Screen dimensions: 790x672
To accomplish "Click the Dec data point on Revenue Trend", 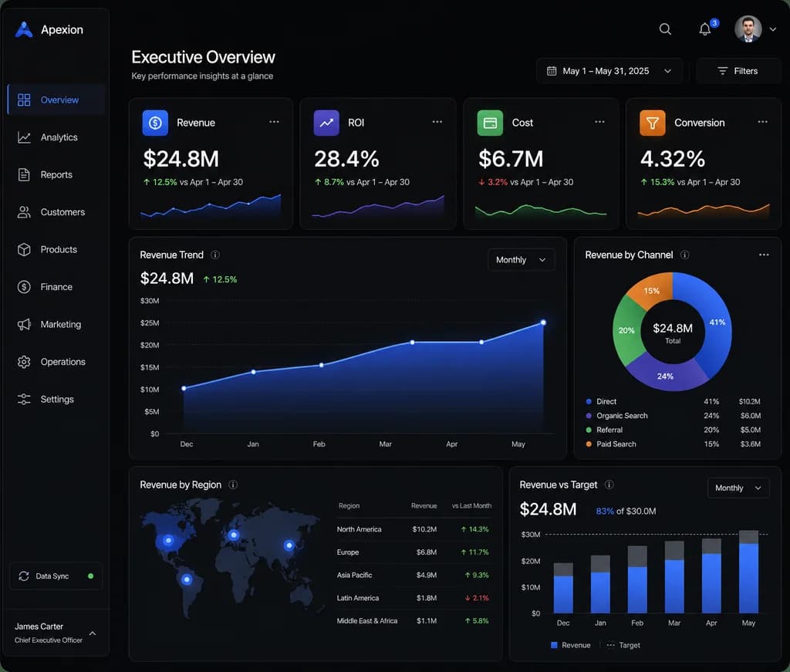I will pyautogui.click(x=184, y=388).
